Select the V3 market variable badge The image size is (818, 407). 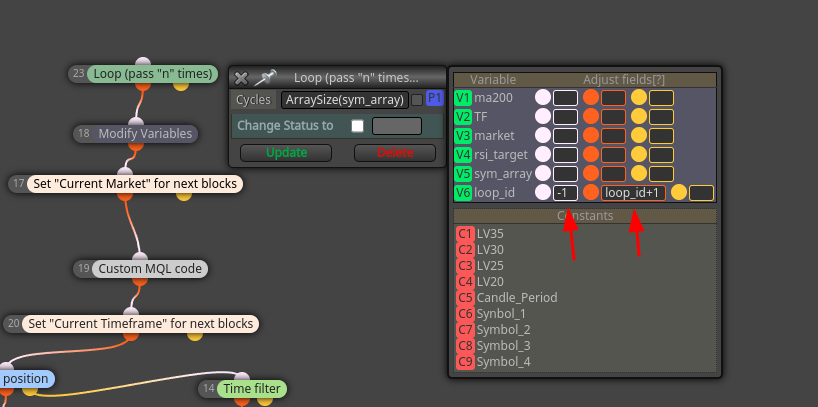(463, 136)
